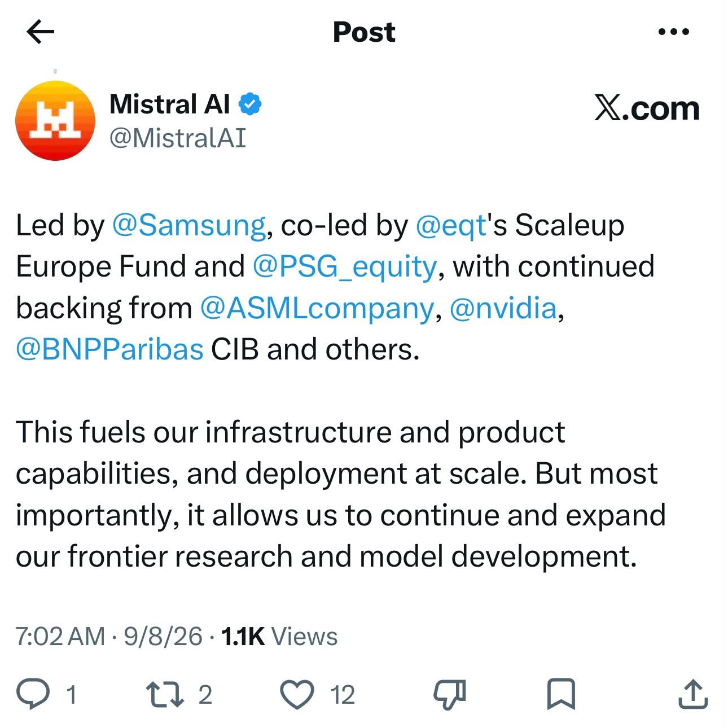Click the 7:02 AM timestamp

(60, 637)
